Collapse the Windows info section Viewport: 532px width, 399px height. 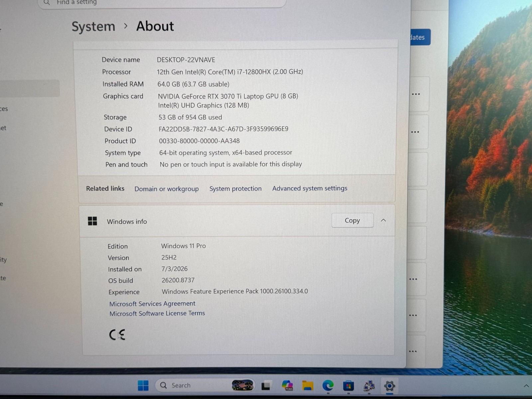click(383, 220)
